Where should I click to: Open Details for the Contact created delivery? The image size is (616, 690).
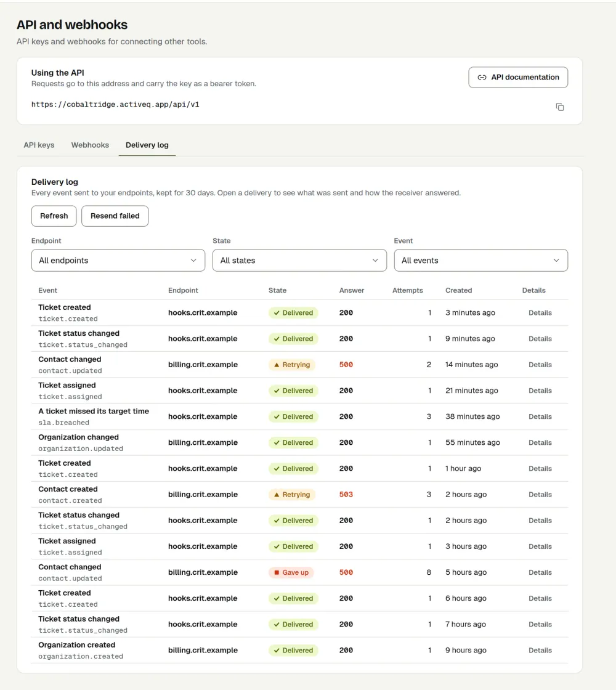point(540,495)
